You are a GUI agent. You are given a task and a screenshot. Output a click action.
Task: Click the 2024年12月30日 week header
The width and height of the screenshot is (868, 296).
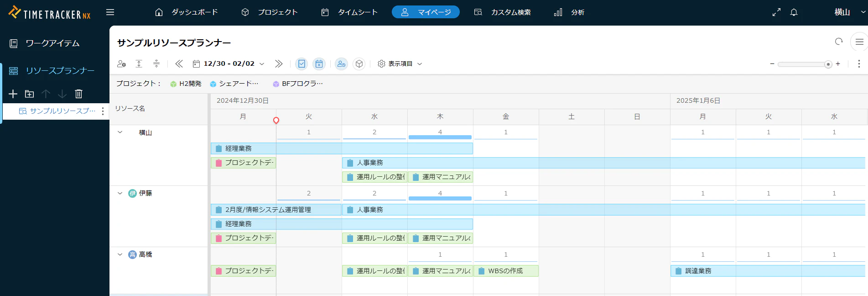[440, 101]
